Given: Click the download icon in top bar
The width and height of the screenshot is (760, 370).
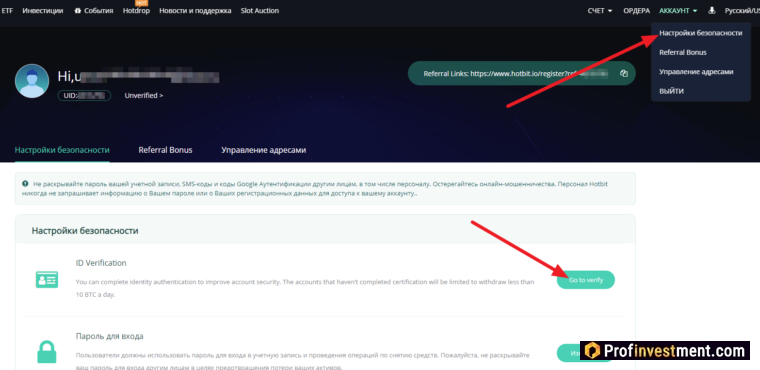Looking at the screenshot, I should coord(712,10).
